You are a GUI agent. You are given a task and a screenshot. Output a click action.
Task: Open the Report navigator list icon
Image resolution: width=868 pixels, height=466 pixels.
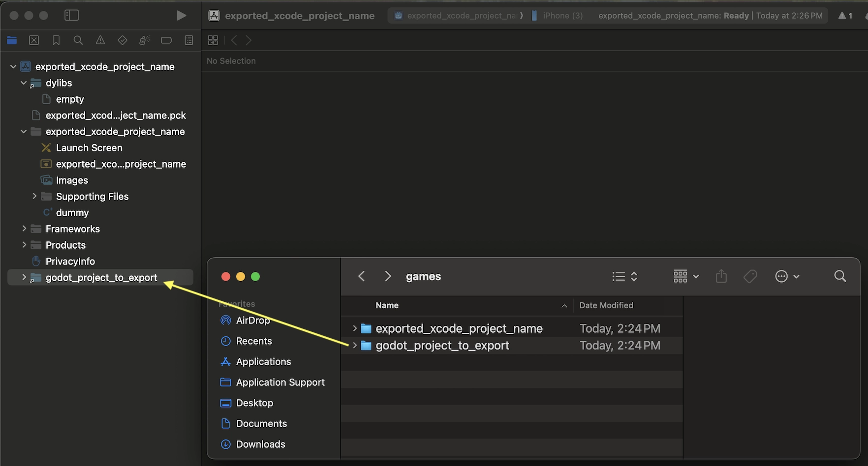click(x=188, y=40)
